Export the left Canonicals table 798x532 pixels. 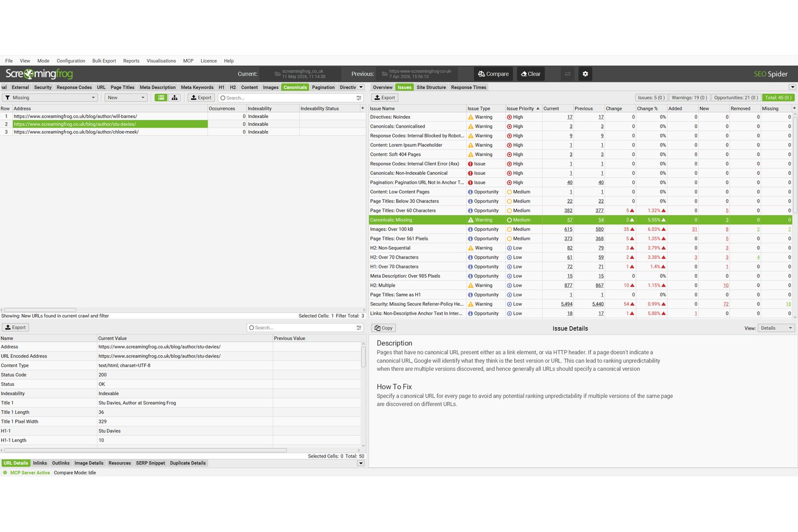(201, 98)
